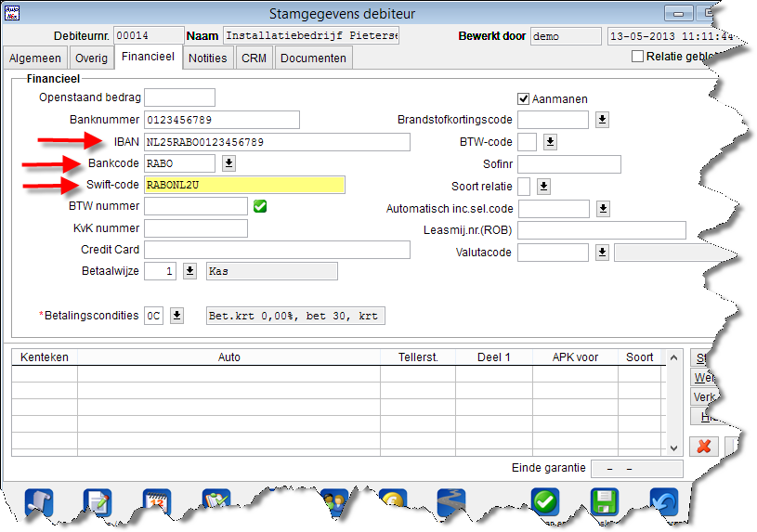The image size is (757, 532).
Task: Switch to the Overig tab
Action: [x=91, y=58]
